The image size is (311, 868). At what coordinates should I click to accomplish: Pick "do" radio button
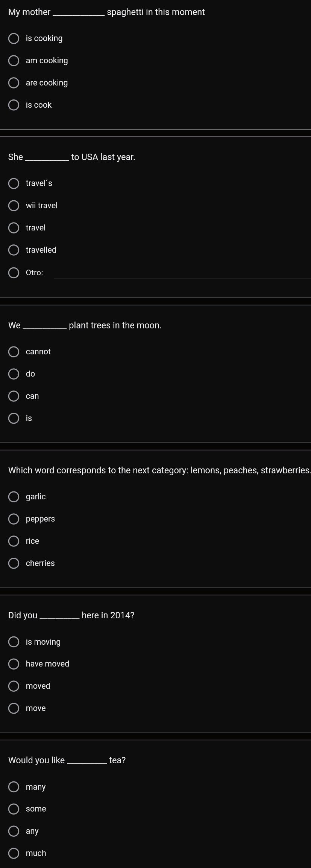click(14, 374)
